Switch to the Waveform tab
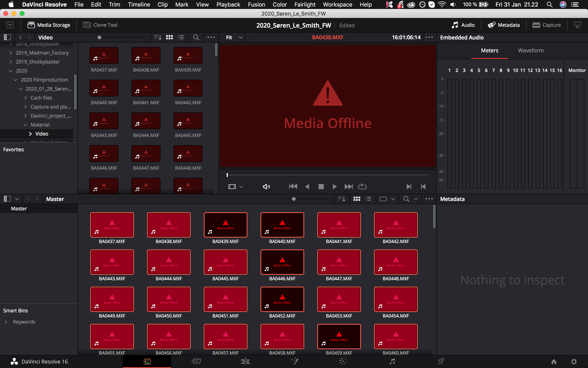588x368 pixels. click(x=531, y=50)
